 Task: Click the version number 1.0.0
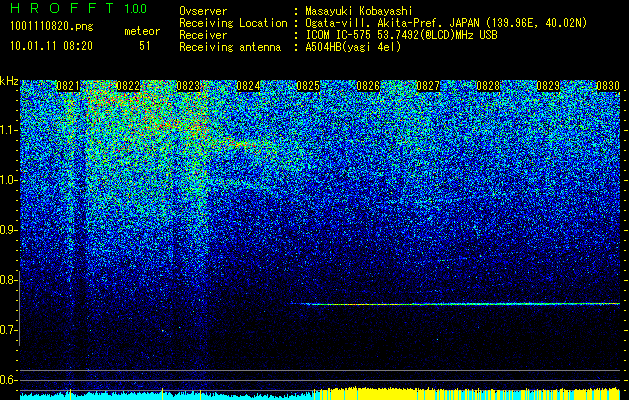pyautogui.click(x=136, y=9)
